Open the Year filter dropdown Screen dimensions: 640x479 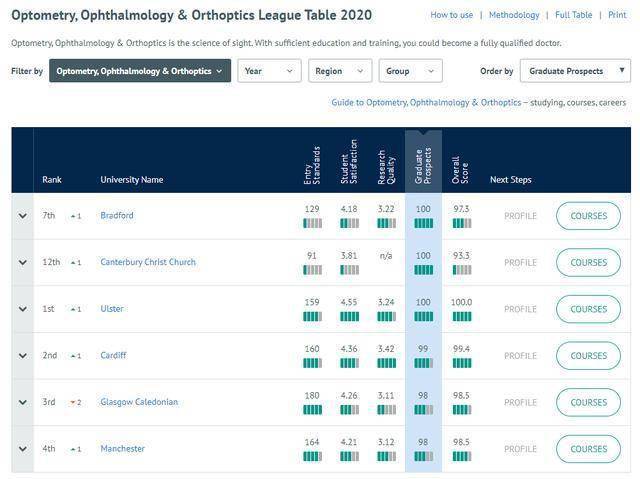coord(269,71)
